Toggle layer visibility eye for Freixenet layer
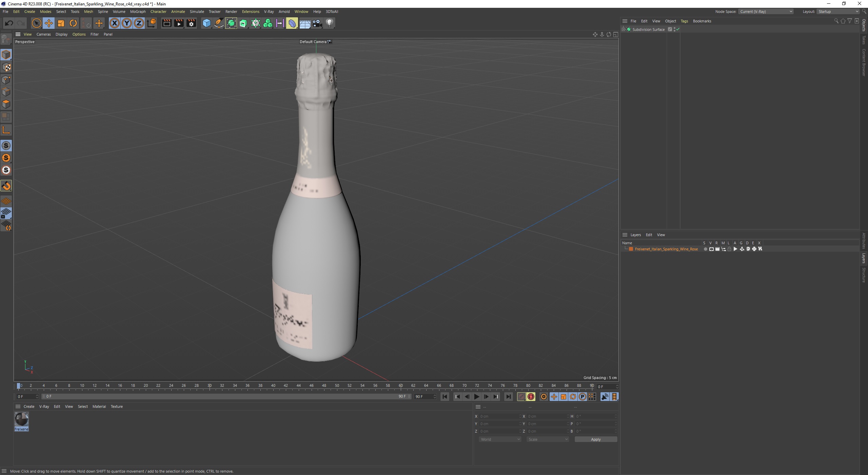This screenshot has width=868, height=475. point(711,249)
